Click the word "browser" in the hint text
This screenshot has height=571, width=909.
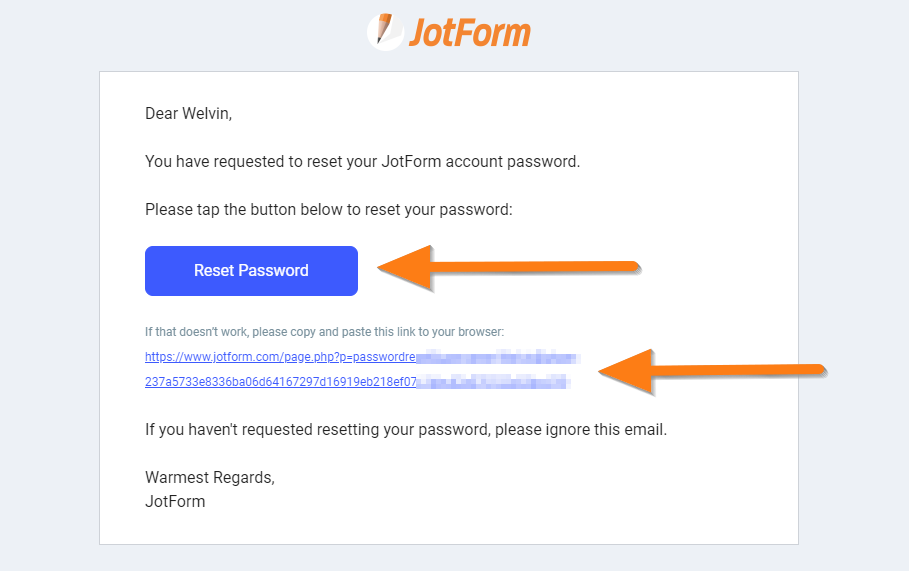pos(482,331)
